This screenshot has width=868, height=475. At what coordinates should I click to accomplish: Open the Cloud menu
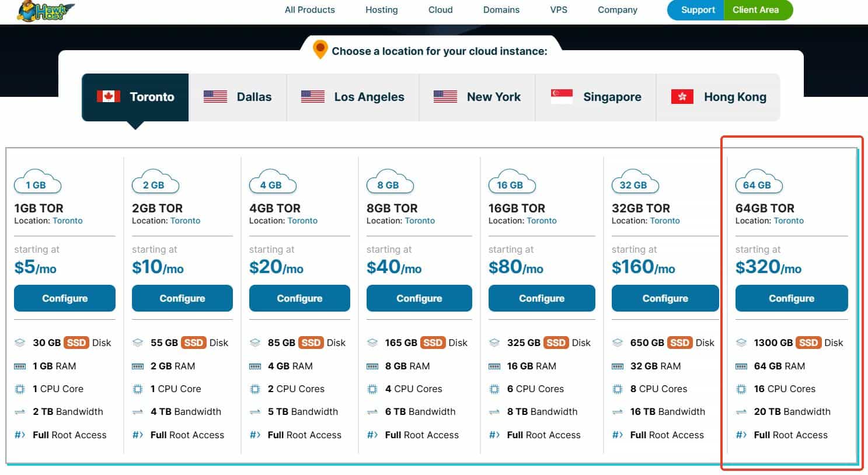441,10
